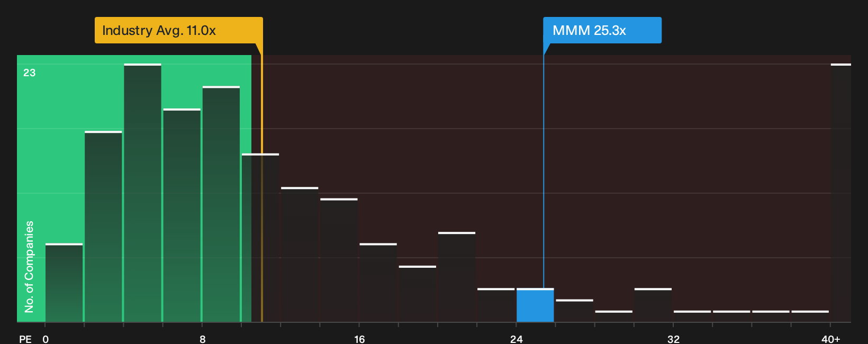Click the histogram bar at PE 30-32
This screenshot has width=868, height=344.
[653, 305]
